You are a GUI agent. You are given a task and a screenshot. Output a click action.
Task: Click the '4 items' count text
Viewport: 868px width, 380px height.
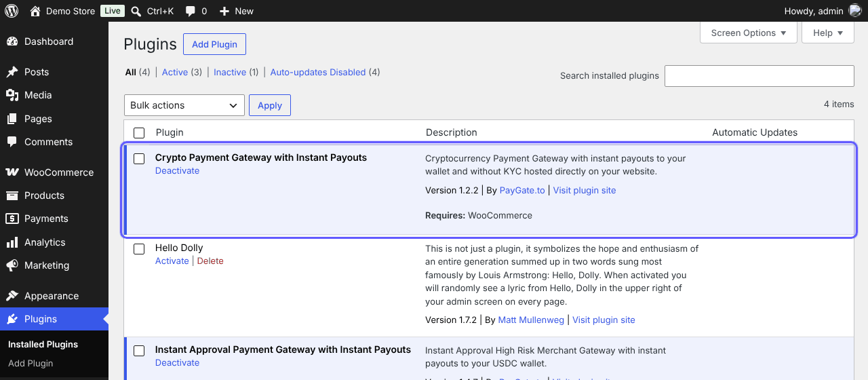pyautogui.click(x=839, y=104)
